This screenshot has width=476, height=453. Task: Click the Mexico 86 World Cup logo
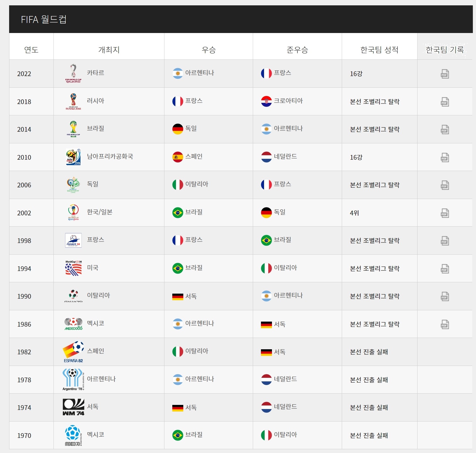pos(73,324)
